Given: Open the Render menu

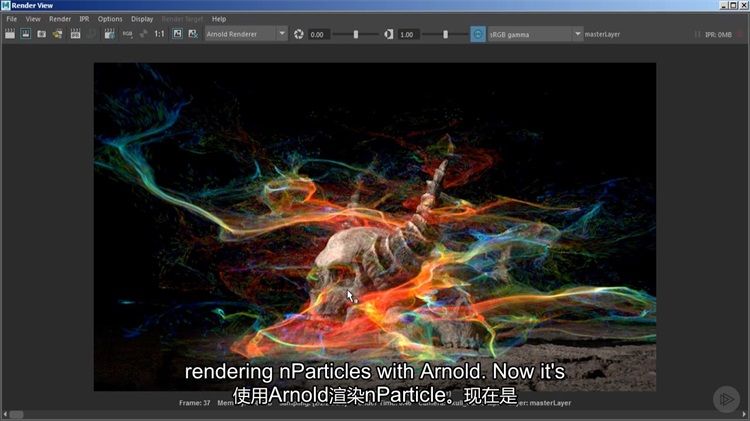Looking at the screenshot, I should (60, 19).
